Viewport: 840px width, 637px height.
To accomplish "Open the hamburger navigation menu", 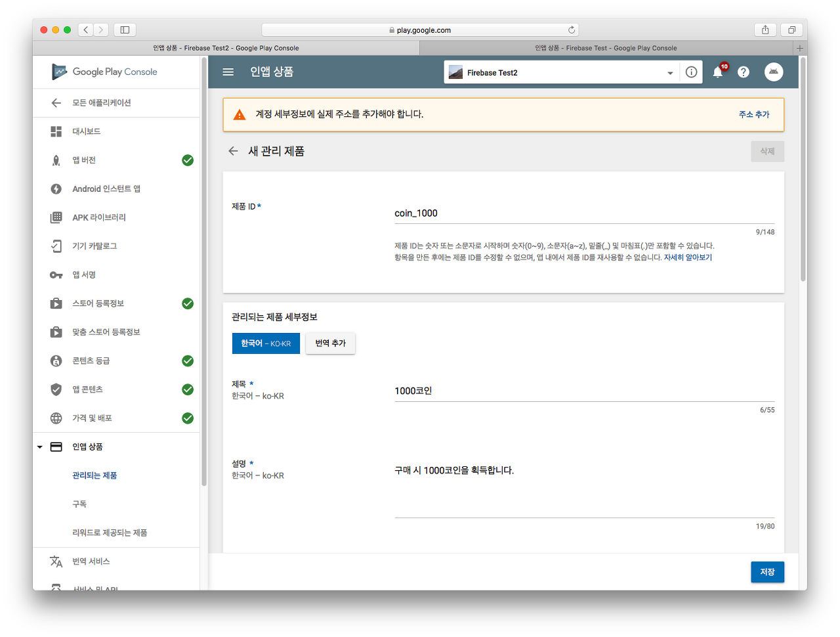I will click(x=228, y=72).
